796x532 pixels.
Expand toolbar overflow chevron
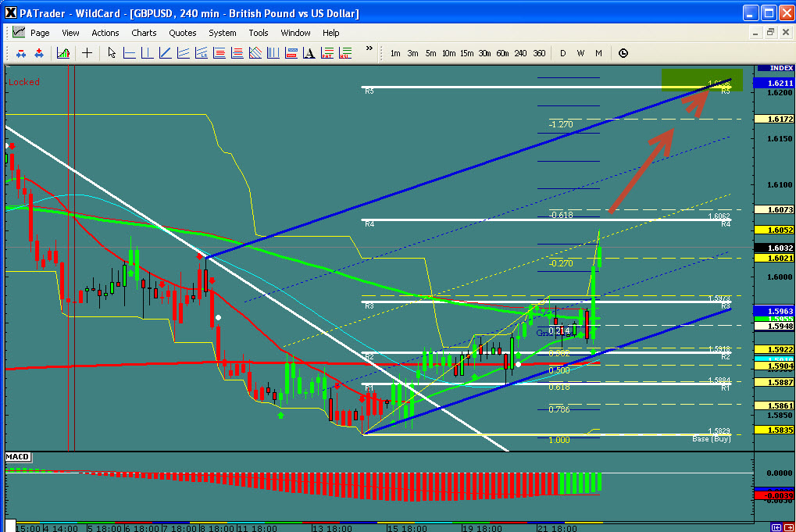tap(369, 48)
